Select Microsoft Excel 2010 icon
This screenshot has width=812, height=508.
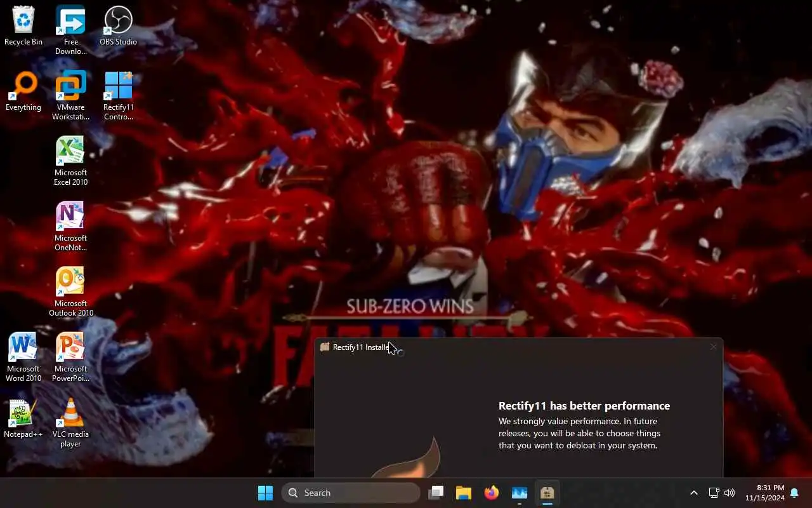click(x=70, y=161)
